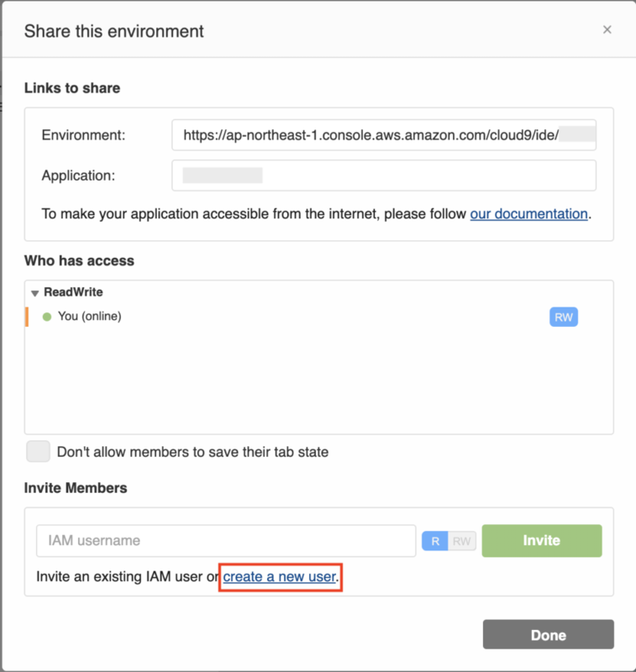The height and width of the screenshot is (672, 636).
Task: Enable 'Don't allow members to save' checkbox
Action: tap(38, 451)
